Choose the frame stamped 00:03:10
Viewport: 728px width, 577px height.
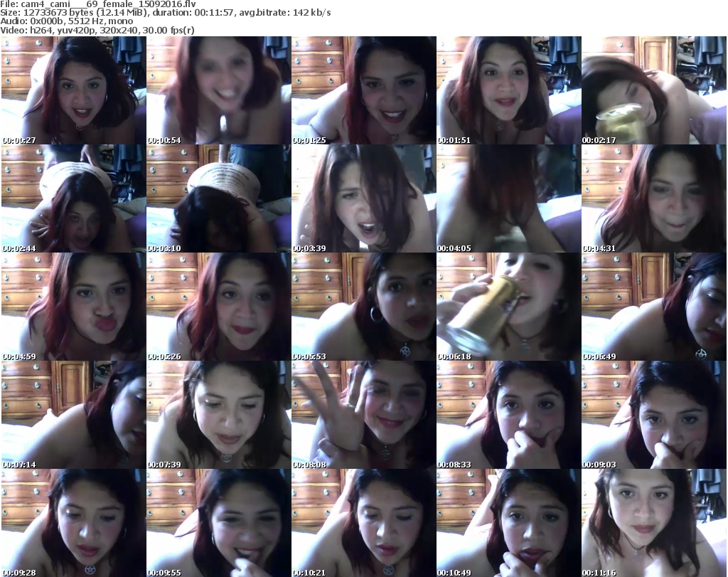pos(219,198)
